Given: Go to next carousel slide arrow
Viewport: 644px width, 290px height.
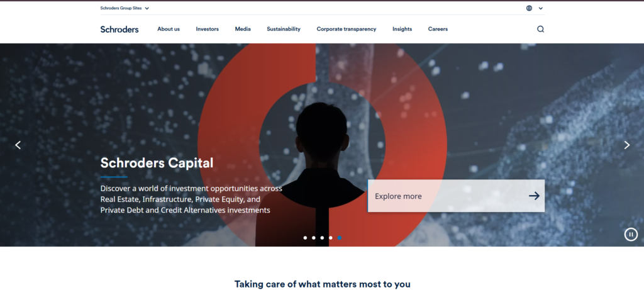Looking at the screenshot, I should [x=627, y=145].
